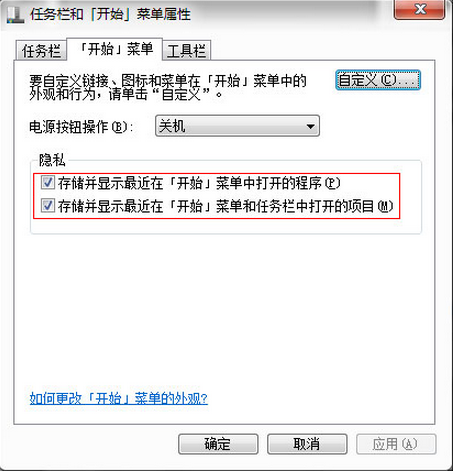This screenshot has height=471, width=453.
Task: Click the taskbar properties icon in title bar
Action: point(16,15)
